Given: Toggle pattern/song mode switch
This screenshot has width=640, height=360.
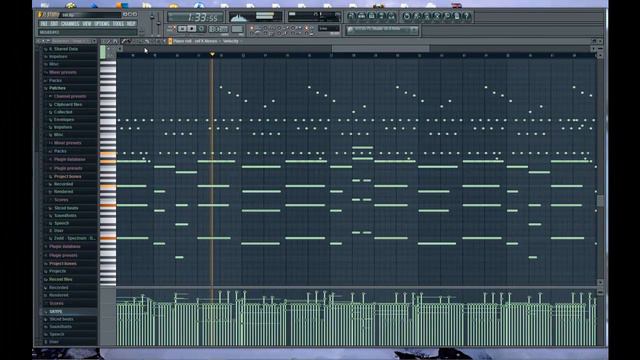Looking at the screenshot, I should pyautogui.click(x=171, y=28).
